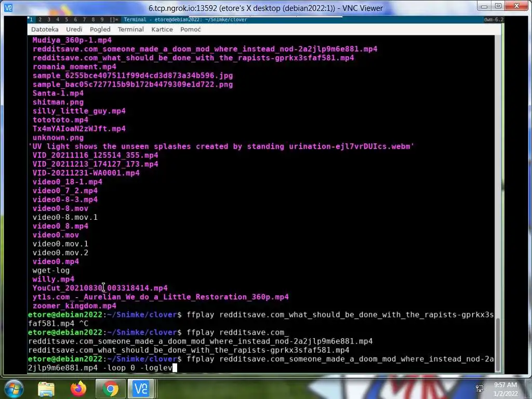The image size is (532, 399).
Task: Click the dwm window title Terminal - etore@debian2022
Action: 185,20
